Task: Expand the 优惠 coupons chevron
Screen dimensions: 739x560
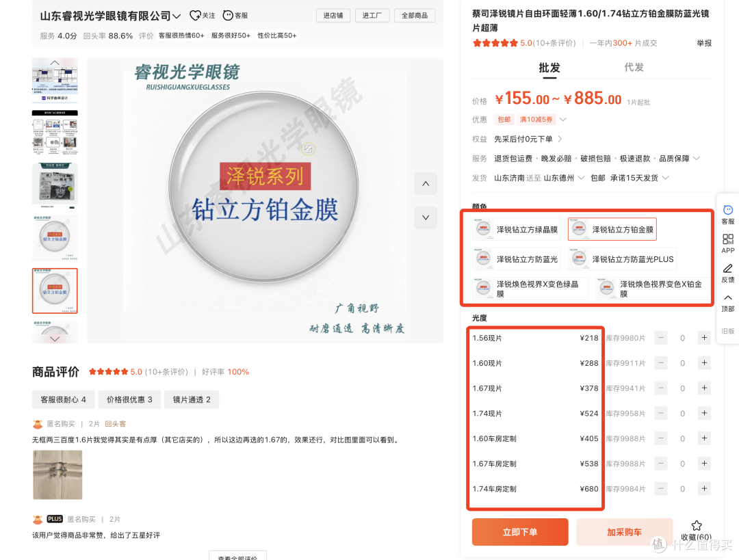Action: click(562, 119)
